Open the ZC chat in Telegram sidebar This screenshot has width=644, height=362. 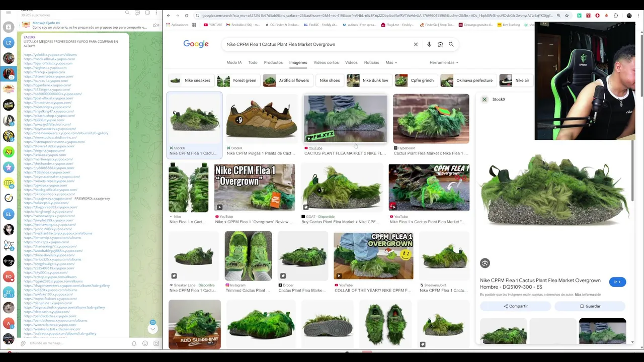[9, 292]
